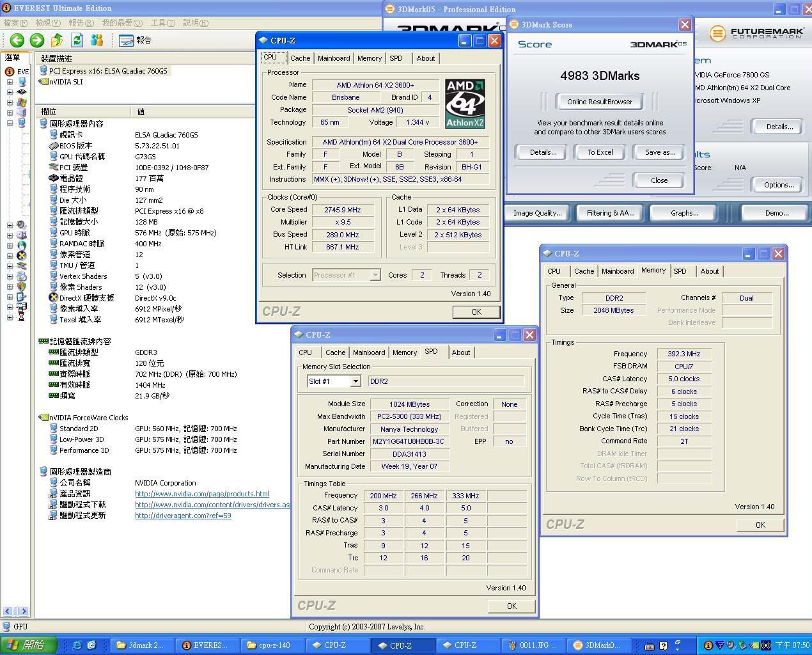Screen dimensions: 812x655
Task: Click the Up level arrow icon in EVEREST
Action: pyautogui.click(x=57, y=40)
